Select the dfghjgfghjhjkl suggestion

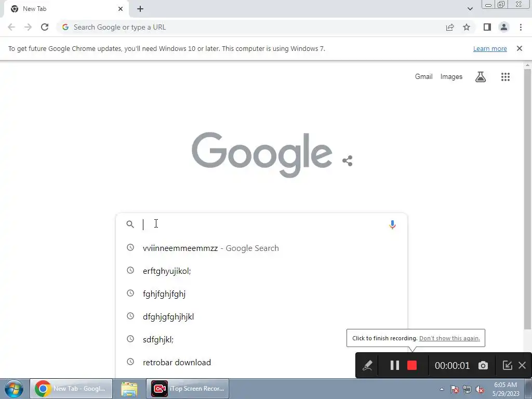pyautogui.click(x=261, y=316)
